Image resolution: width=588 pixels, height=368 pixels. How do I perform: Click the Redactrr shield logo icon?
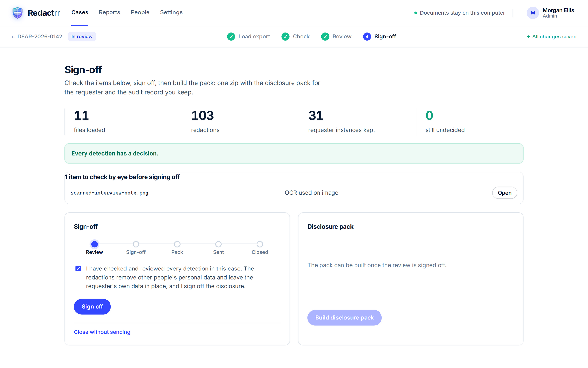click(18, 13)
